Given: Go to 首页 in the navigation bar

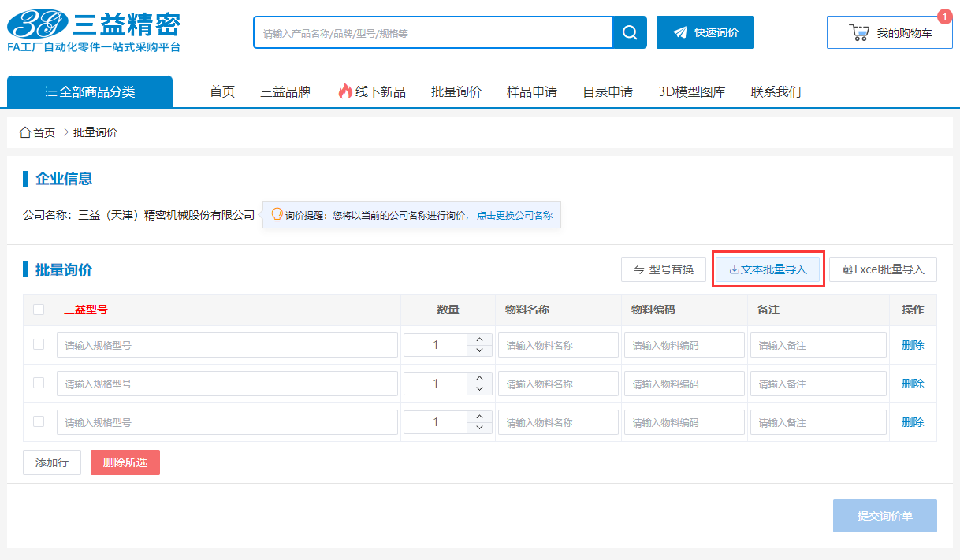Looking at the screenshot, I should (x=222, y=92).
